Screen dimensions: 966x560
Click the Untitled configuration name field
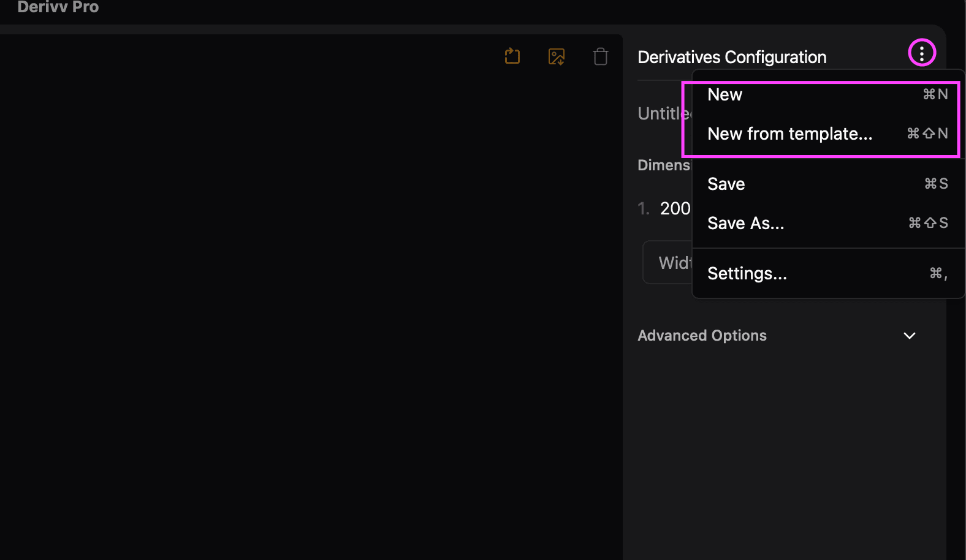(663, 114)
